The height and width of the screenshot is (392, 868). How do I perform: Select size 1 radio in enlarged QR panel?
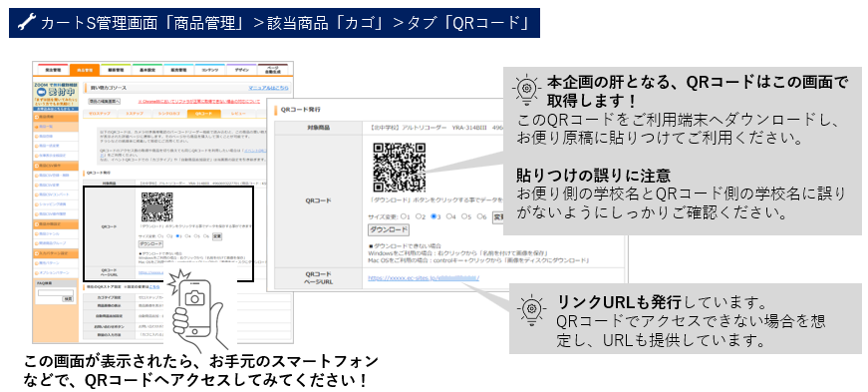pyautogui.click(x=404, y=216)
